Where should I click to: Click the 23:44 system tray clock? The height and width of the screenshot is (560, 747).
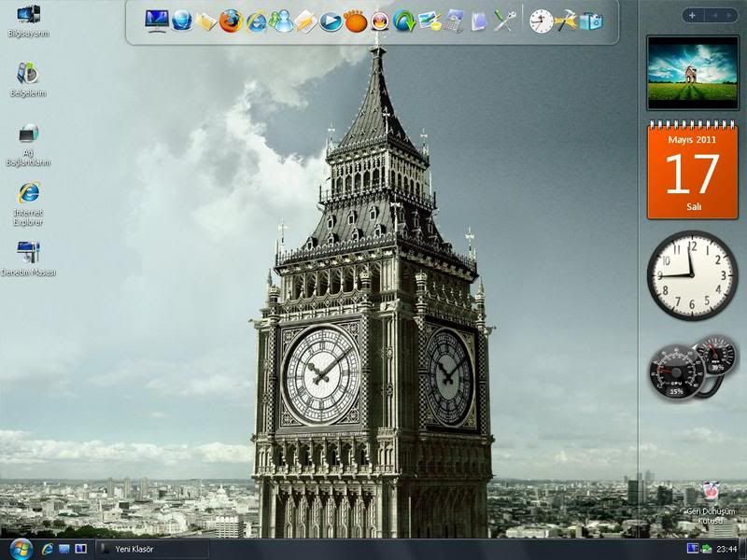pos(727,549)
